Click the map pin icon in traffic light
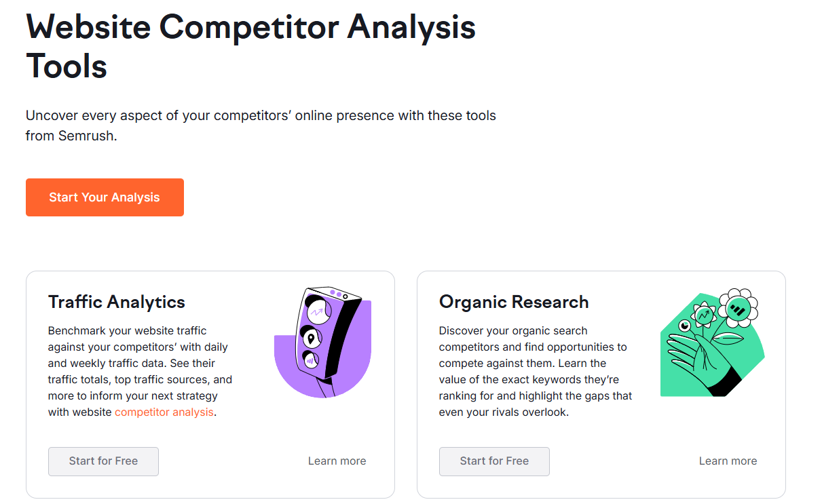 point(311,337)
